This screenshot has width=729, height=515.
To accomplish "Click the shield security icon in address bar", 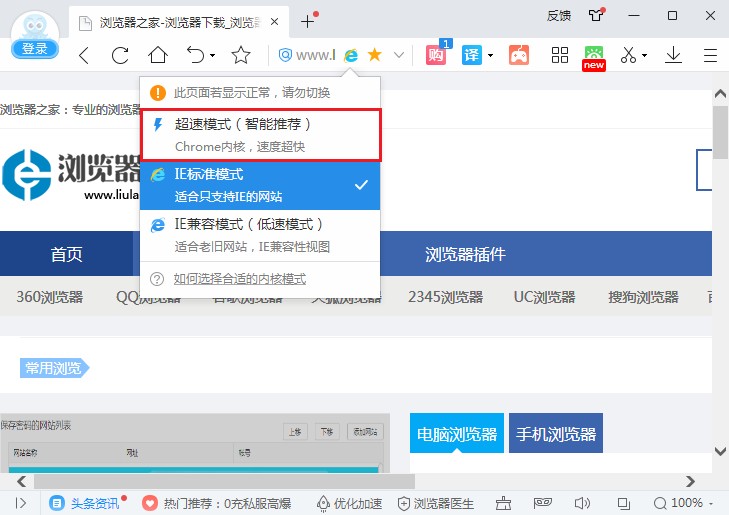I will (x=285, y=55).
